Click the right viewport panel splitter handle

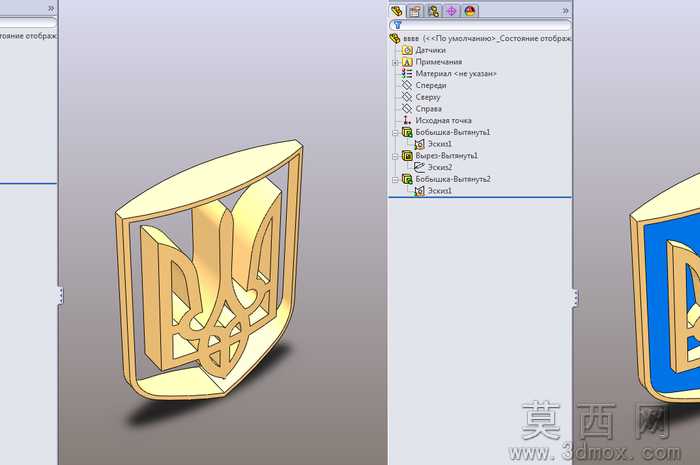tap(575, 298)
